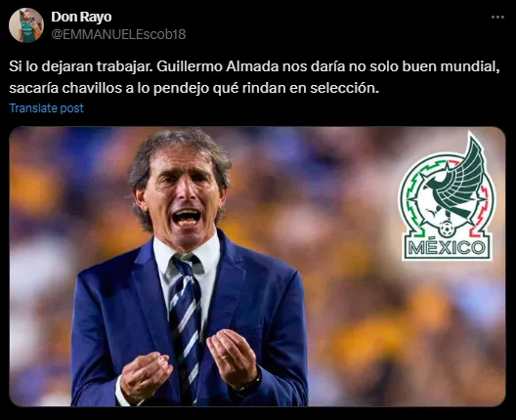
Task: Click the Translate post link
Action: [46, 107]
